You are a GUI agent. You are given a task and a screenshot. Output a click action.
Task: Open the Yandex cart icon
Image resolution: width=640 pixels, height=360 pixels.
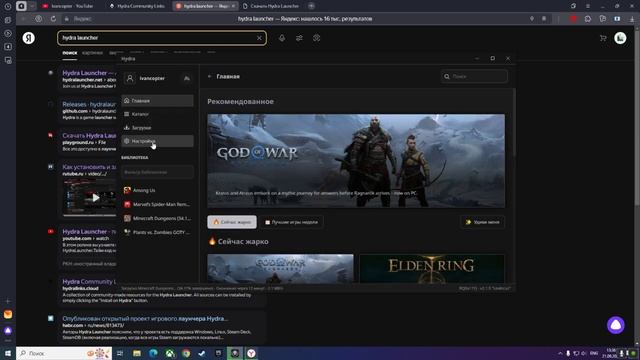pos(603,38)
